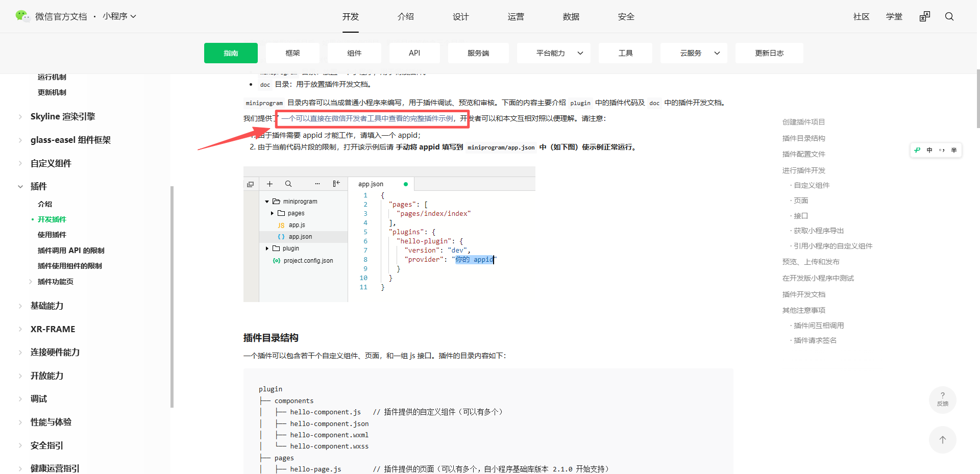Switch to the 介绍 top tab
Image resolution: width=980 pixels, height=474 pixels.
pos(406,16)
